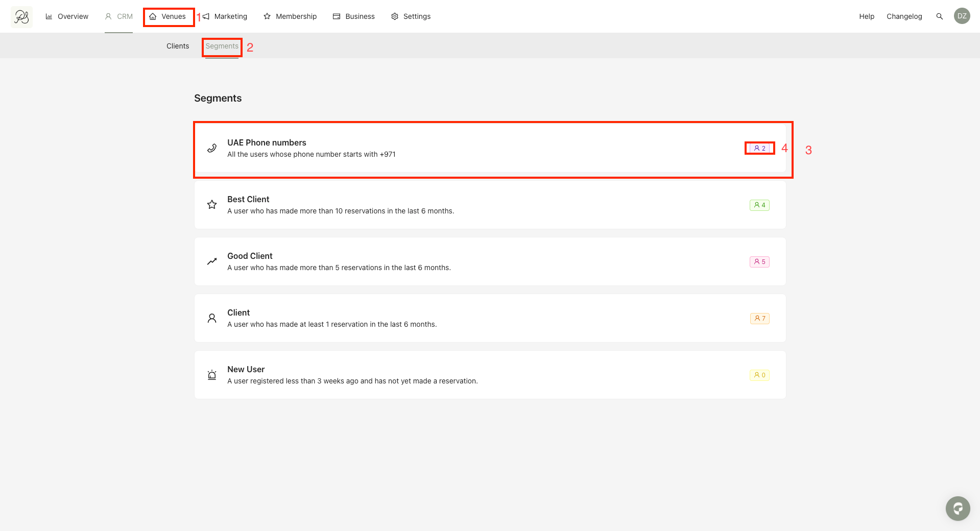Click the person icon beside Client segment
The height and width of the screenshot is (531, 980).
(x=212, y=318)
